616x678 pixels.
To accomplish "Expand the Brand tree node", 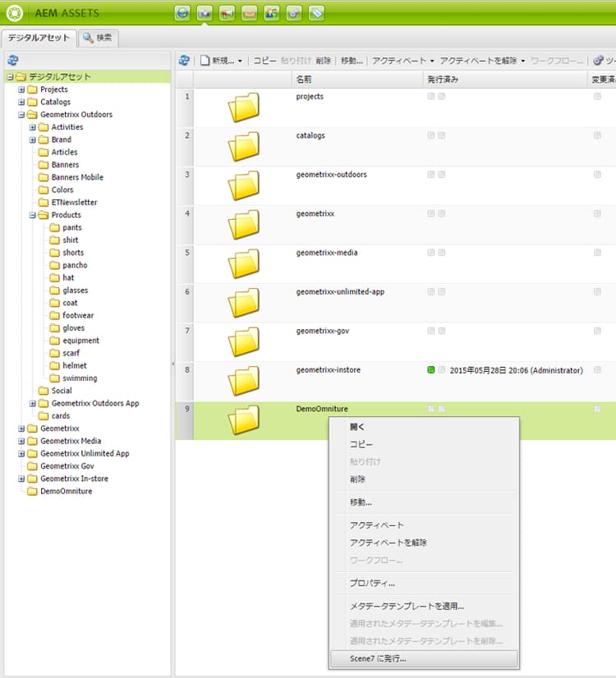I will click(33, 140).
